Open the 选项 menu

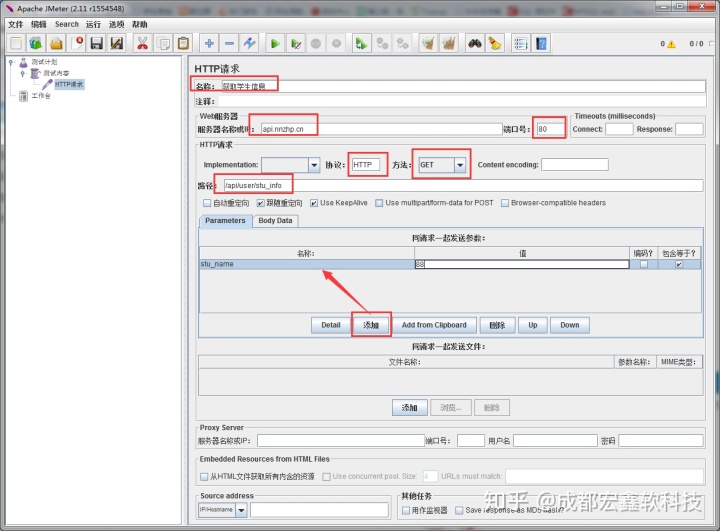coord(117,24)
